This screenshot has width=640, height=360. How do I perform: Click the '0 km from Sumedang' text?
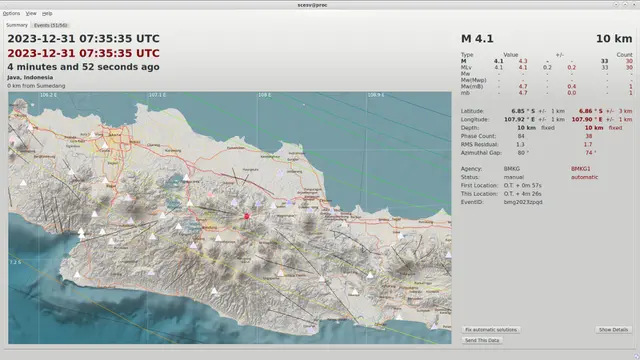click(36, 86)
